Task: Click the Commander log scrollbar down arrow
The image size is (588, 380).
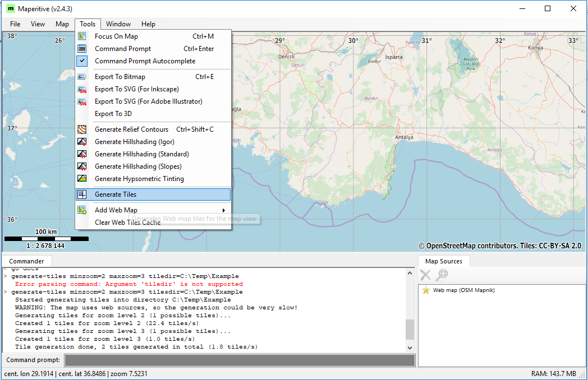Action: (410, 347)
